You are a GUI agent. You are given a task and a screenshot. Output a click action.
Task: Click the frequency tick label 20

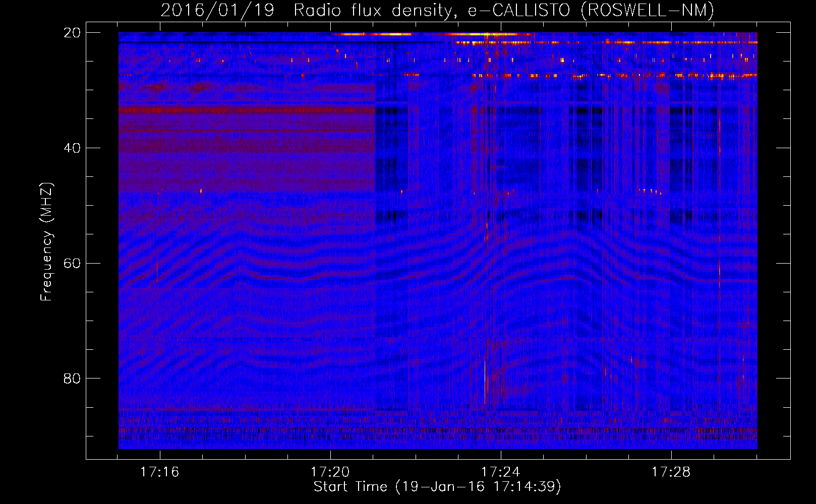click(x=72, y=33)
